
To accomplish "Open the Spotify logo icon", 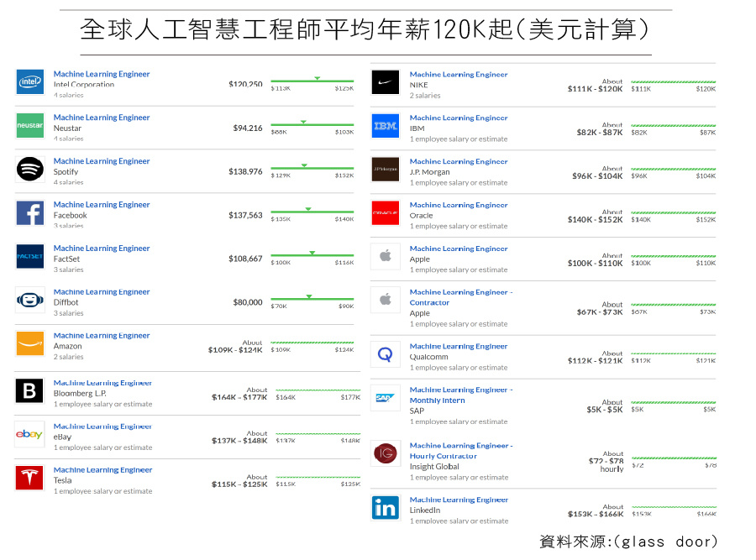I will point(30,169).
